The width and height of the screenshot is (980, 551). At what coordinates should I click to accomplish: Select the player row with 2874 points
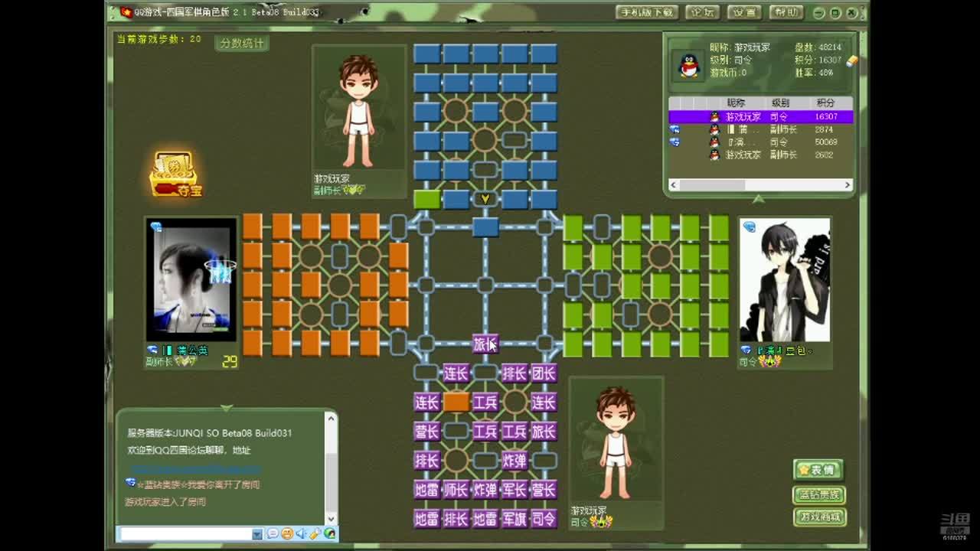pos(760,129)
